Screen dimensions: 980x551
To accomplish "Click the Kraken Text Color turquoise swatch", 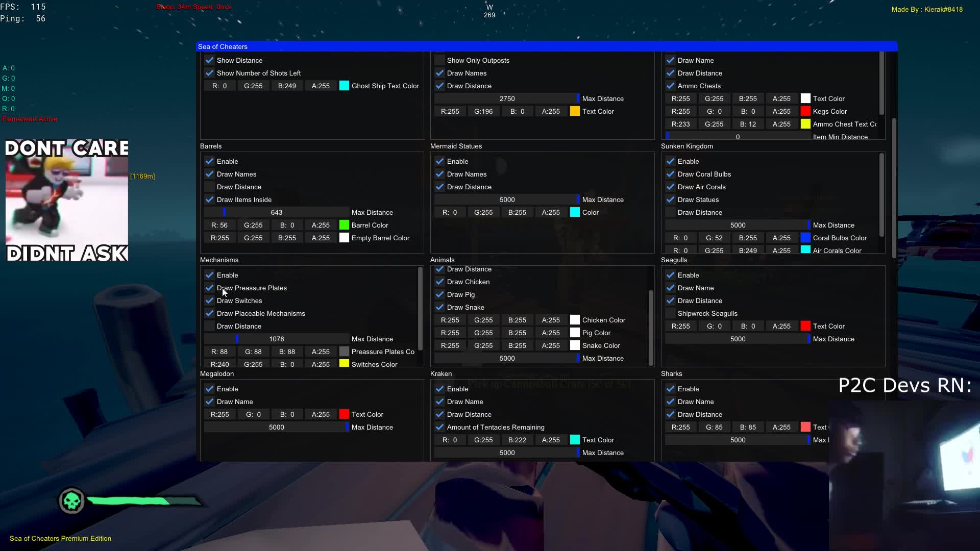I will pyautogui.click(x=575, y=440).
